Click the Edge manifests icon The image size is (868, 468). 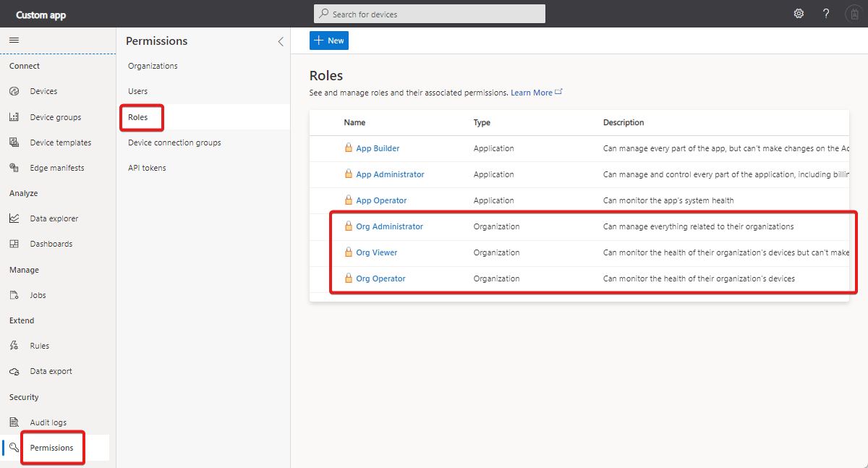tap(14, 168)
